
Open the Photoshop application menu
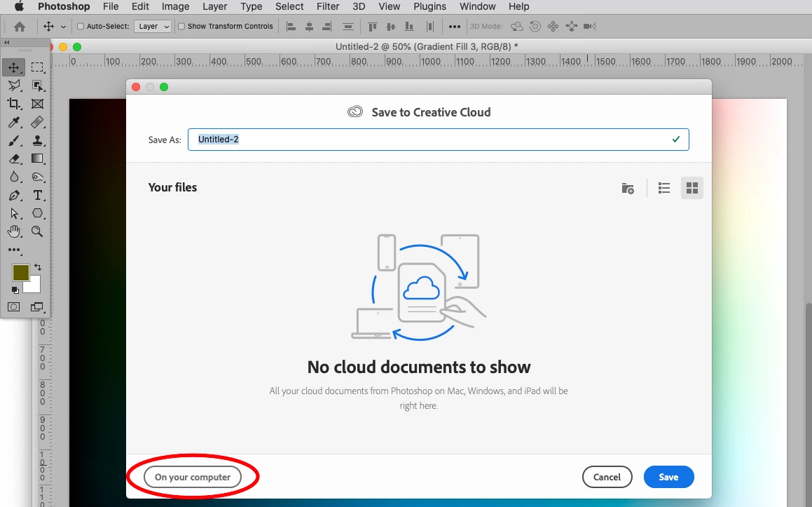point(64,7)
